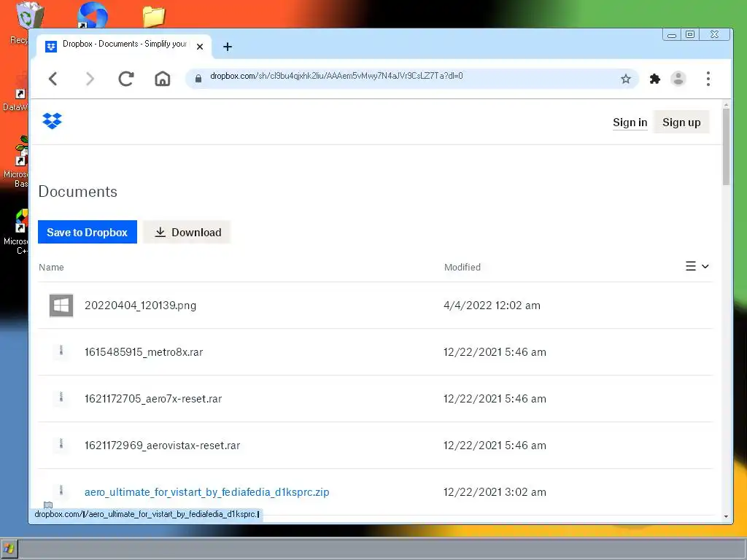Open the Recycle Bin desktop icon
Viewport: 747px width, 560px height.
pyautogui.click(x=28, y=16)
